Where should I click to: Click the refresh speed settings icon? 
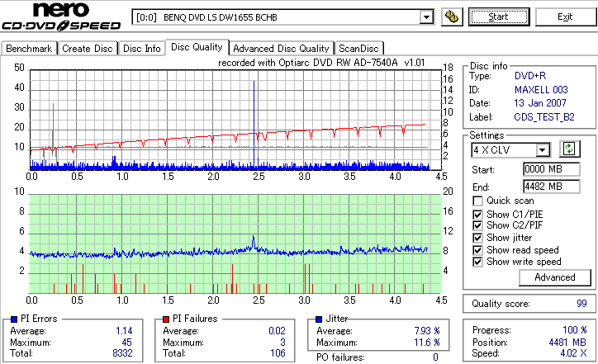coord(569,149)
